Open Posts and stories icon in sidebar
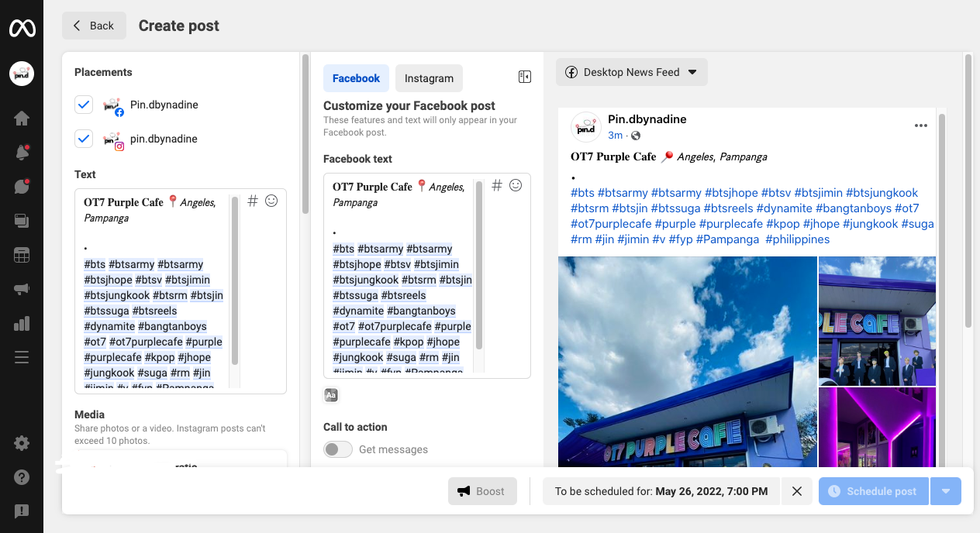The width and height of the screenshot is (980, 533). pos(22,221)
